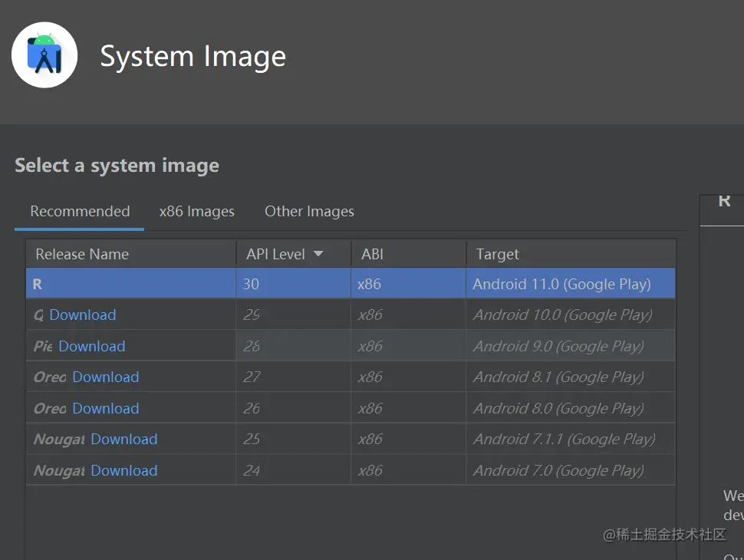744x560 pixels.
Task: Select the Android 10.0 (Google Play) row
Action: tap(562, 315)
